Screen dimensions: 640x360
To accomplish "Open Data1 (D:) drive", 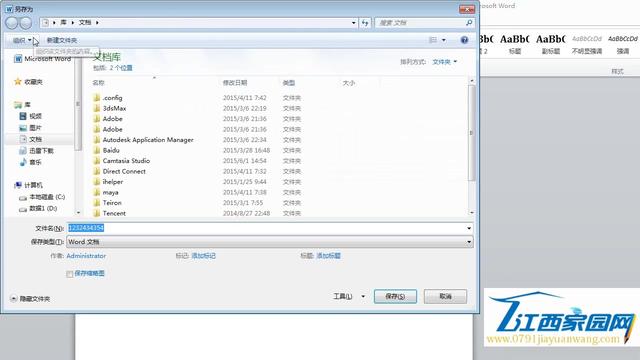I will 38,208.
